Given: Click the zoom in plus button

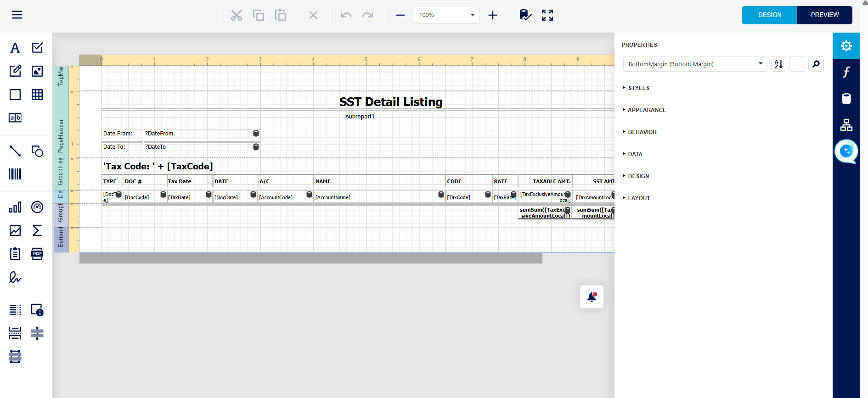Looking at the screenshot, I should pyautogui.click(x=493, y=15).
